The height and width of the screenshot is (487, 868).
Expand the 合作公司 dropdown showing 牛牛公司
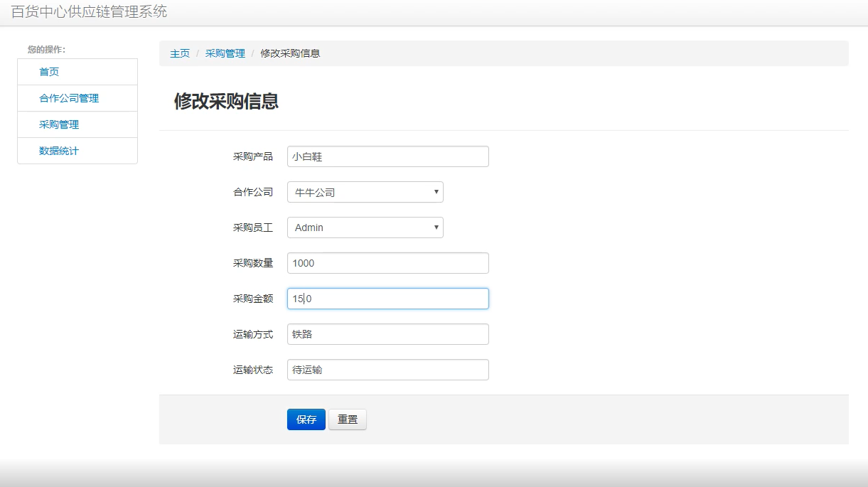tap(365, 192)
